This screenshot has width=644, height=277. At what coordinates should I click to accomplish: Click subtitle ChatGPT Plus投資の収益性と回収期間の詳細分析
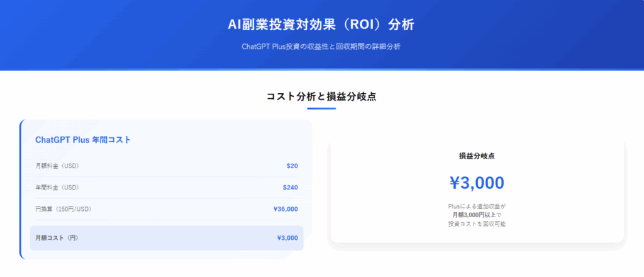(321, 47)
